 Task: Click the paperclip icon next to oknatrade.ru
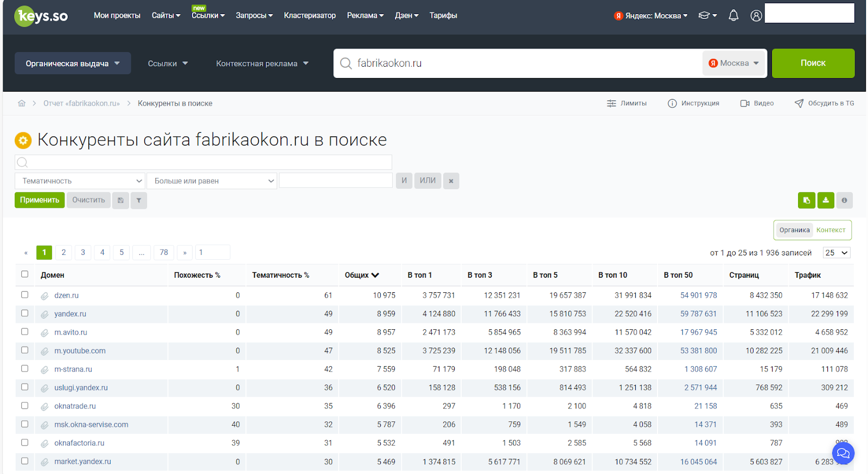(44, 406)
